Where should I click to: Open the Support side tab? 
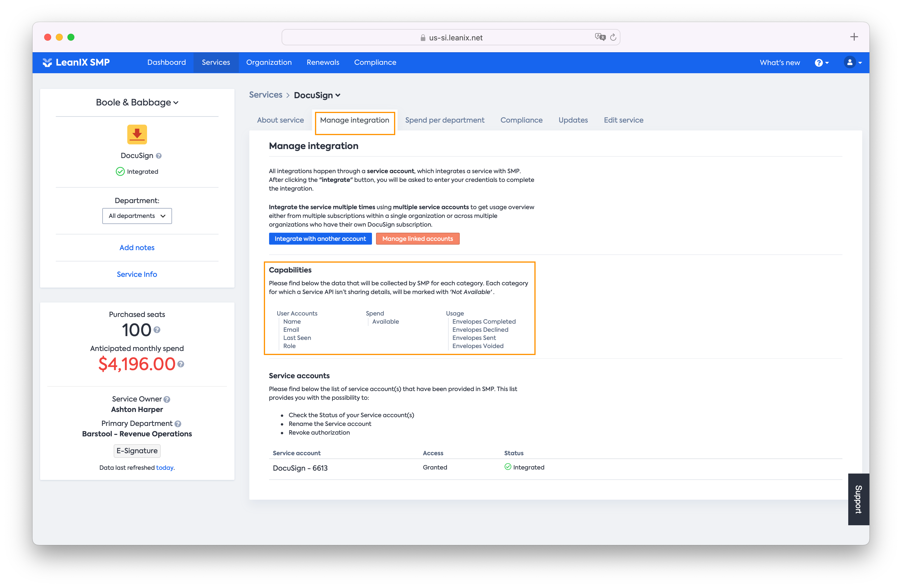pos(858,499)
